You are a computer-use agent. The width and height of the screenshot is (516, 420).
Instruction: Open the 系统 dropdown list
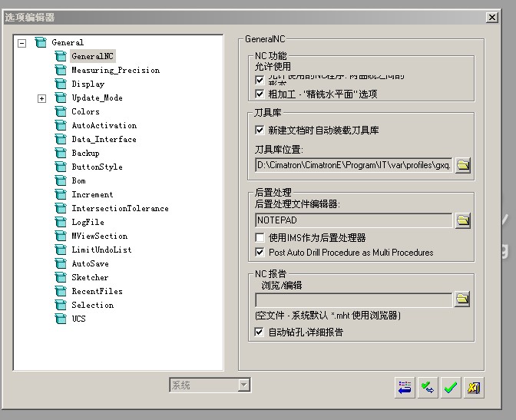tap(243, 385)
